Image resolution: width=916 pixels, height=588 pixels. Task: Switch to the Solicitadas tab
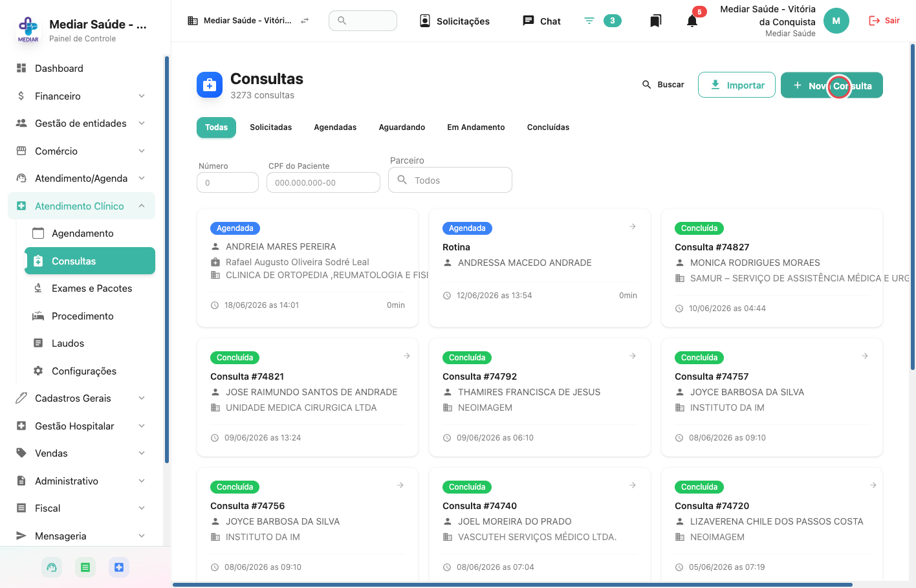(271, 127)
